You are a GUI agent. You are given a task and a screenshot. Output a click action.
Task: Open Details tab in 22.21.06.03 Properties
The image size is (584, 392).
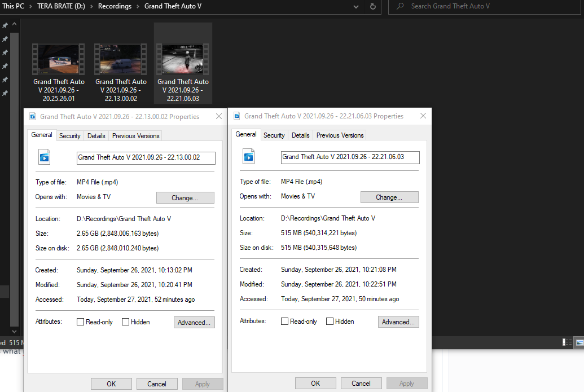click(301, 135)
